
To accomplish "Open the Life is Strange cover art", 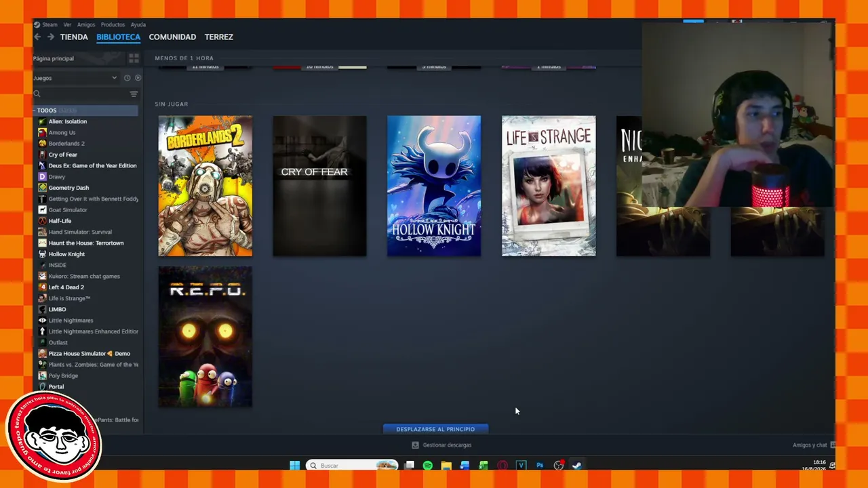I will click(549, 186).
